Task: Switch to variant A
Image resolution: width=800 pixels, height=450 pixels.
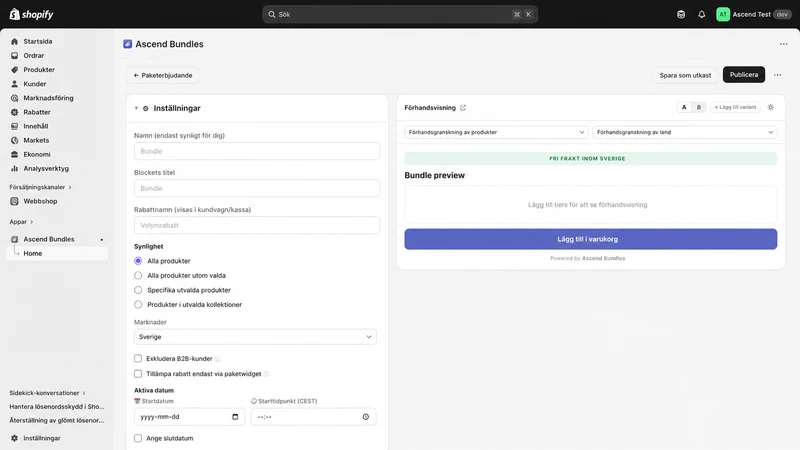Action: pos(684,107)
